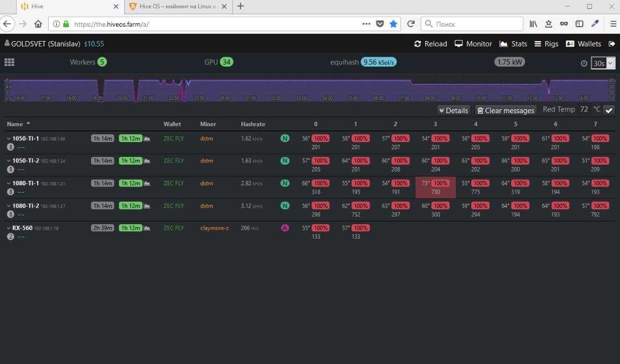The height and width of the screenshot is (364, 620).
Task: Click the green N badge for 1080-TI-2
Action: (x=285, y=206)
